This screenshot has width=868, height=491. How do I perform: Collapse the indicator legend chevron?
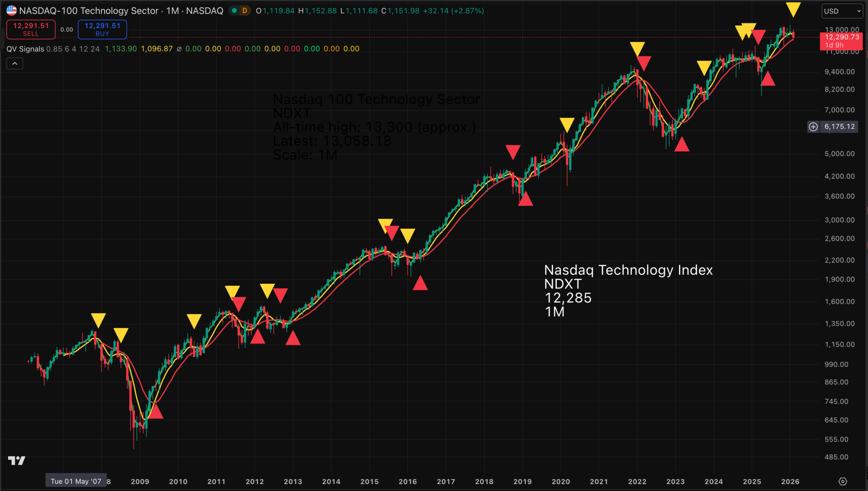(15, 64)
